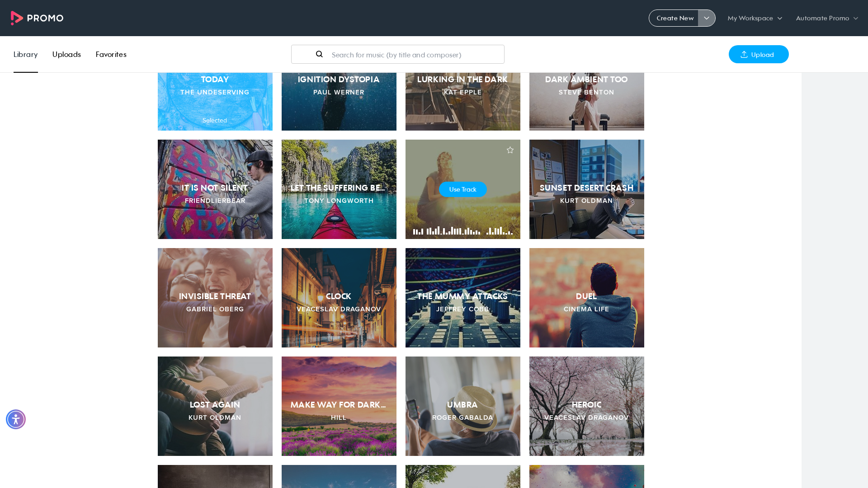Viewport: 868px width, 488px height.
Task: Select the Today track by The Undeserving
Action: click(x=215, y=101)
